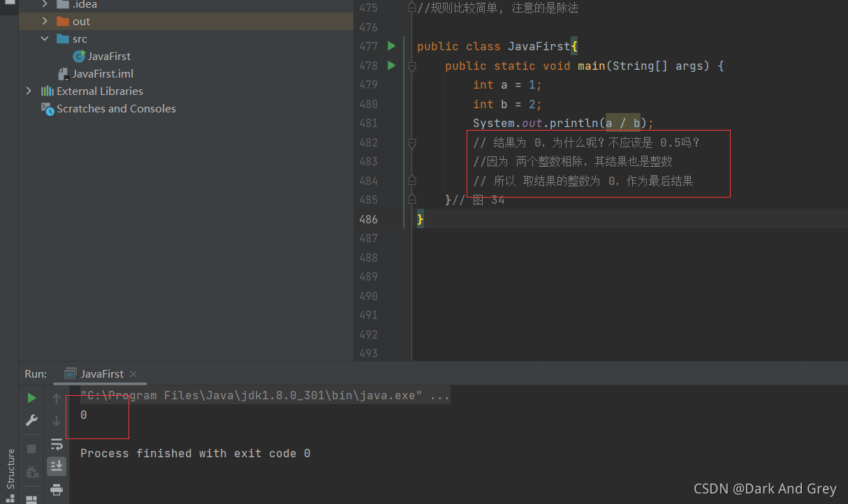Click the java.exe command line in console
This screenshot has height=504, width=848.
[x=265, y=396]
